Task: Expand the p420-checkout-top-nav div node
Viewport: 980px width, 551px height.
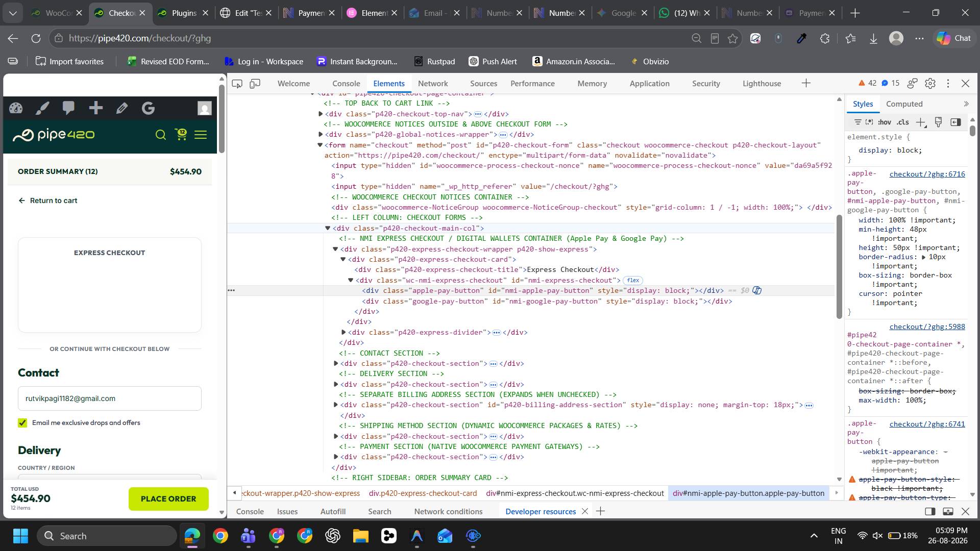Action: (321, 114)
